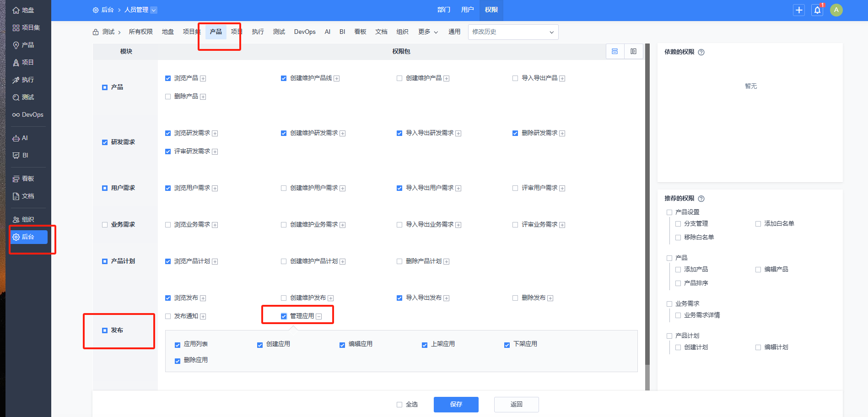868x417 pixels.
Task: Select 所有权限 tab
Action: click(141, 32)
